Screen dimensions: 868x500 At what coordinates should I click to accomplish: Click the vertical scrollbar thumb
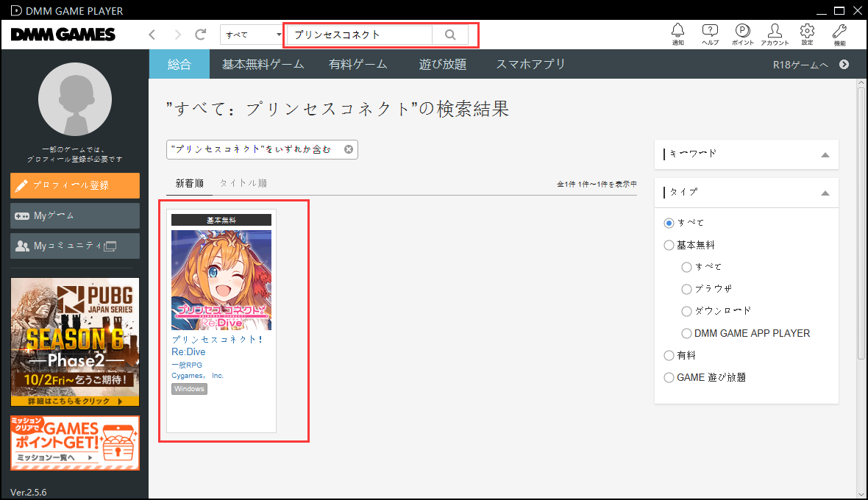[x=861, y=224]
